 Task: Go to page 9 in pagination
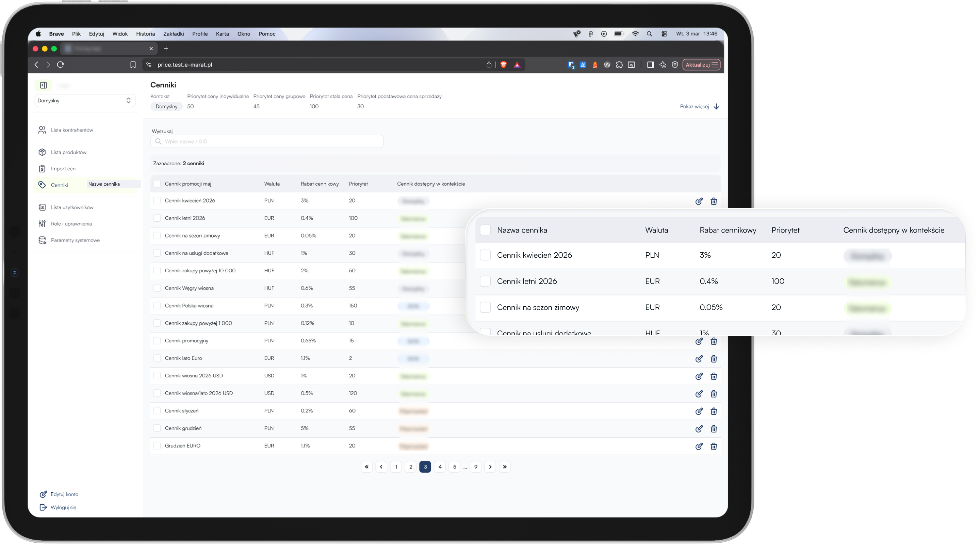click(476, 467)
